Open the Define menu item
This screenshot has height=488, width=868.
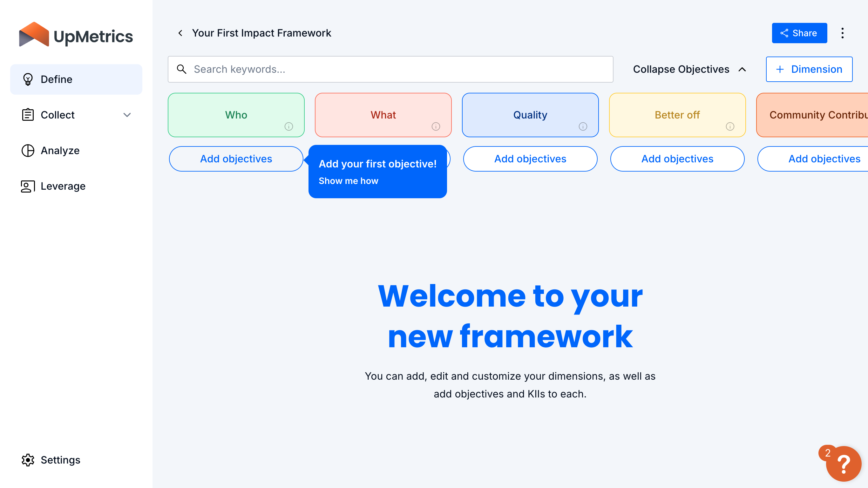point(76,79)
